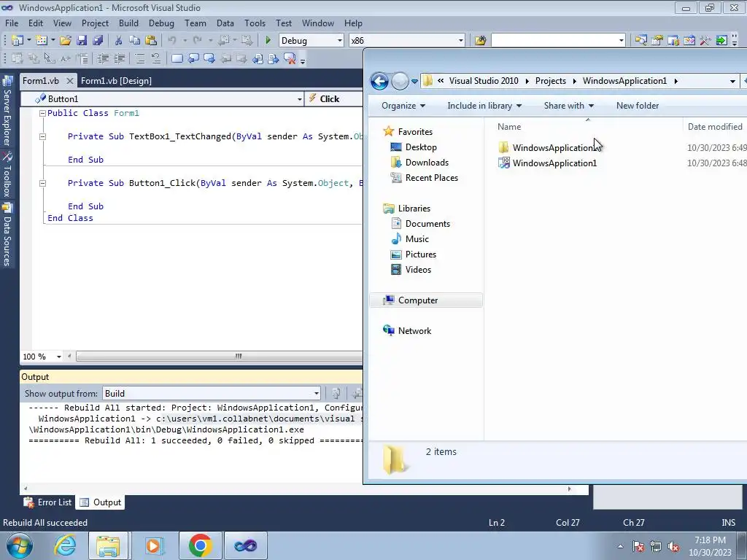Click the Paste clipboard icon
This screenshot has width=747, height=560.
coord(151,41)
